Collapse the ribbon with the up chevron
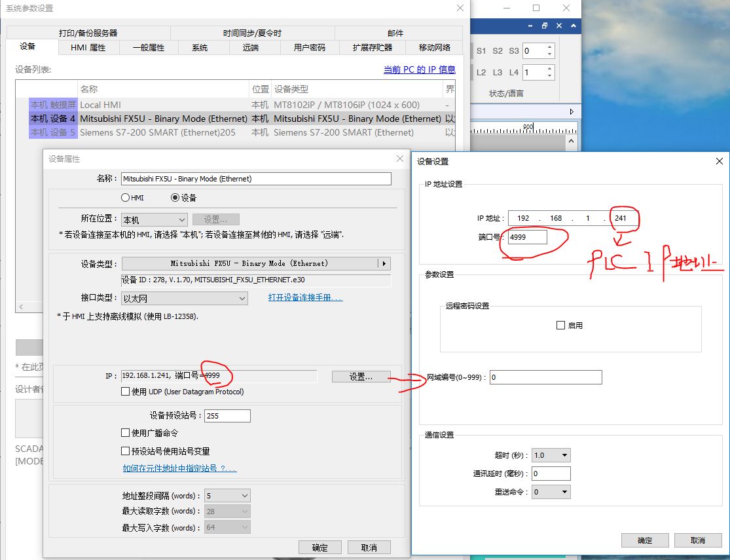 [x=574, y=26]
